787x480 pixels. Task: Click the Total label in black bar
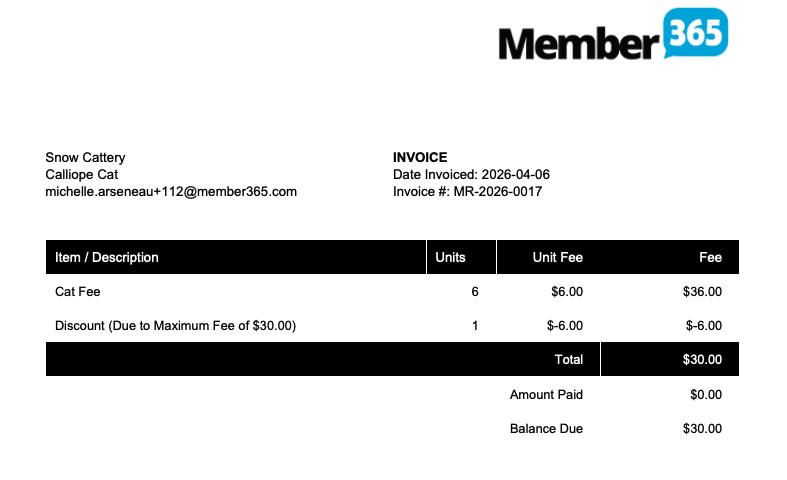[568, 359]
